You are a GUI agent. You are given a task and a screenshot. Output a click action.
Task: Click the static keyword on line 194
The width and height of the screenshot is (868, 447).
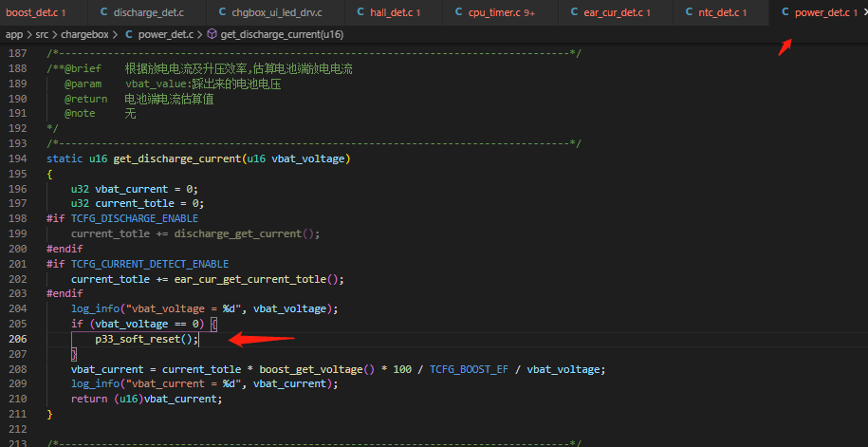click(65, 158)
